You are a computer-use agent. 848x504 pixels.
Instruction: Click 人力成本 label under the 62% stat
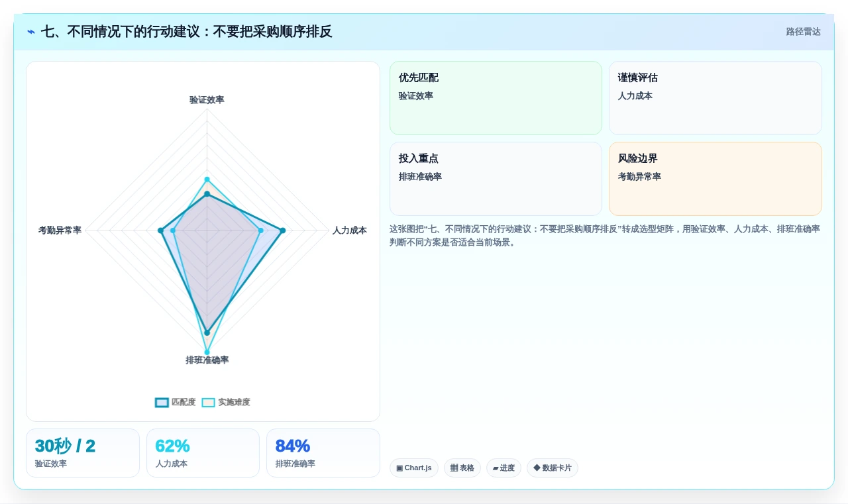pyautogui.click(x=172, y=464)
